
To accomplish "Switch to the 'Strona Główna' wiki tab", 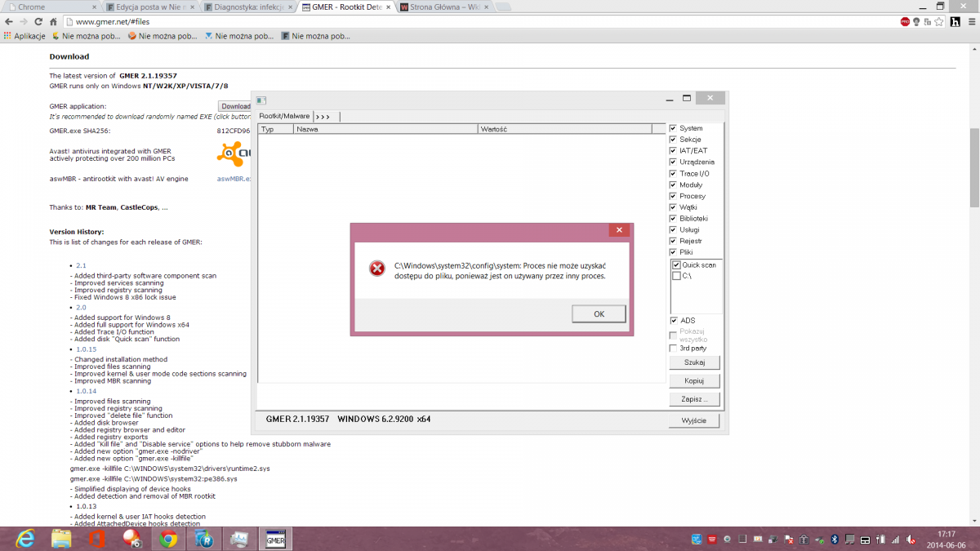I will tap(444, 7).
